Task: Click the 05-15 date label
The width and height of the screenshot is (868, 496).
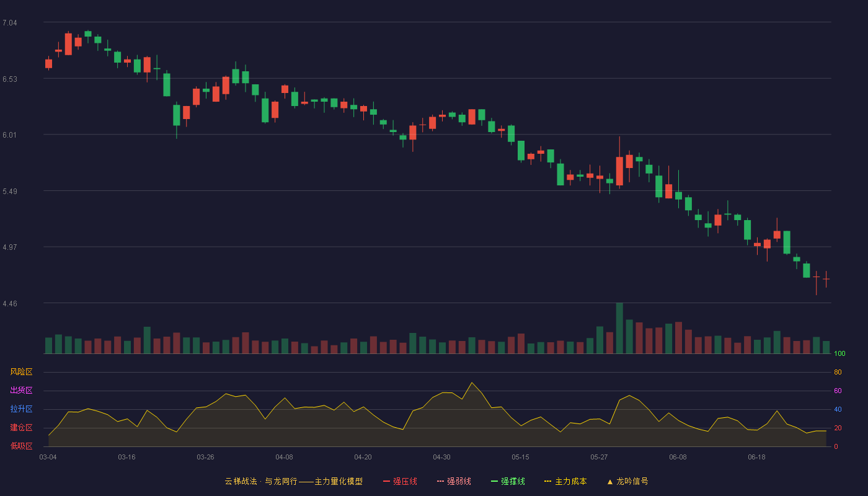Action: tap(520, 457)
